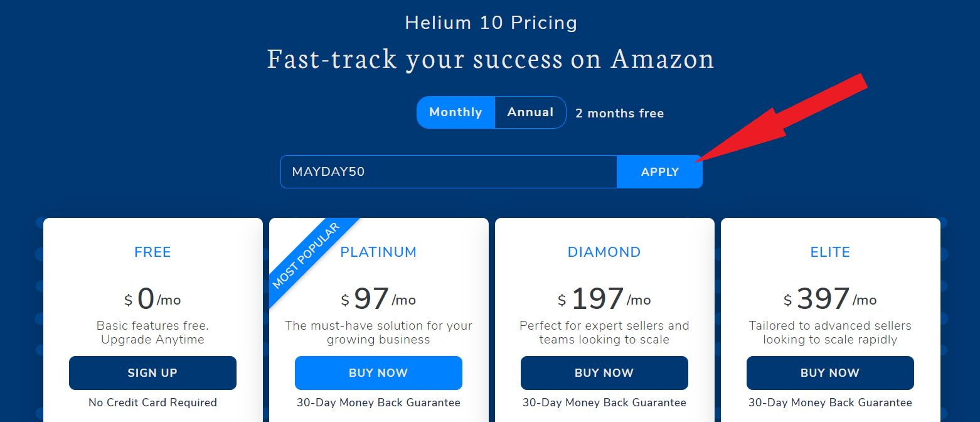Image resolution: width=980 pixels, height=422 pixels.
Task: Click the PLATINUM plan title
Action: click(x=378, y=252)
